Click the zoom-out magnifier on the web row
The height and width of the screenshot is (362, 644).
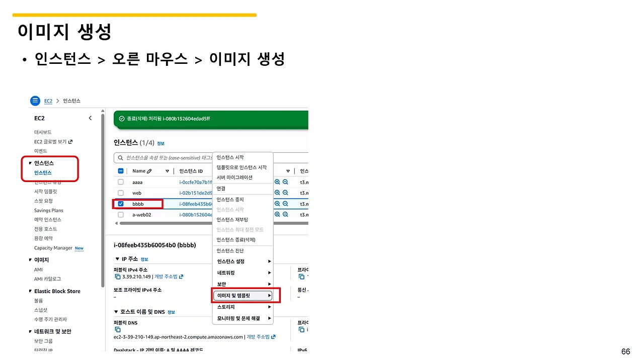click(x=286, y=193)
